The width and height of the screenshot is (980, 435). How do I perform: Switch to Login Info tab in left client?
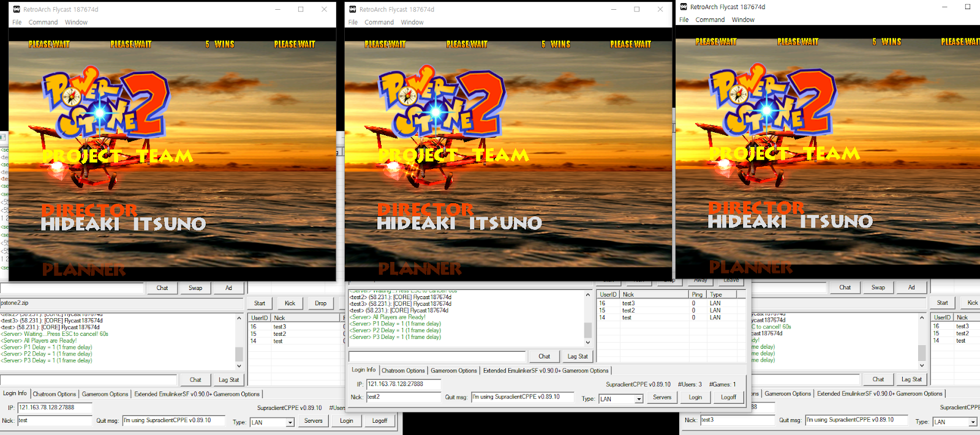(x=15, y=393)
